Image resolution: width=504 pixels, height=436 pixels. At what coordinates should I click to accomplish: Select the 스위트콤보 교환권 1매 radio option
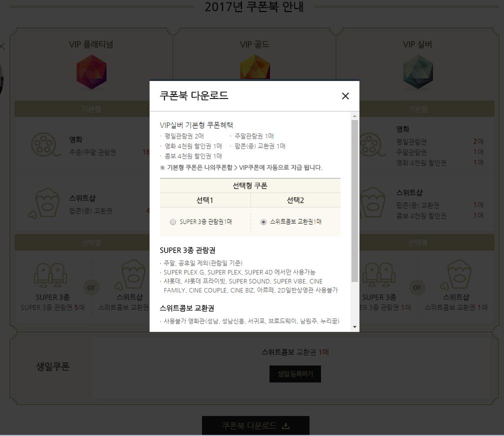pos(263,222)
